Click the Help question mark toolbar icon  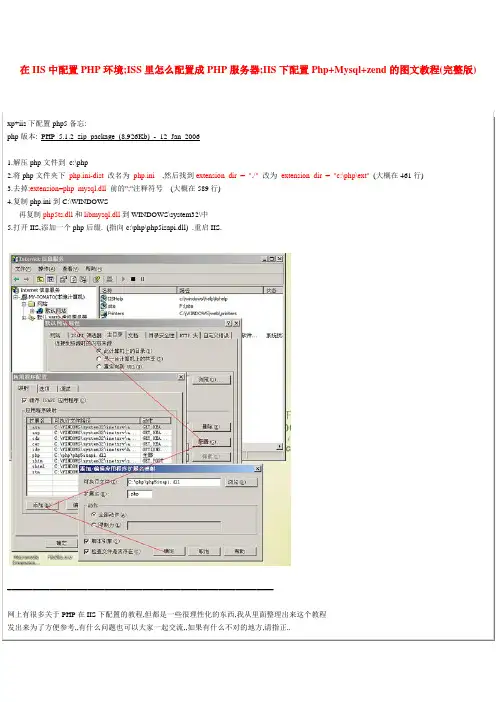coord(96,279)
